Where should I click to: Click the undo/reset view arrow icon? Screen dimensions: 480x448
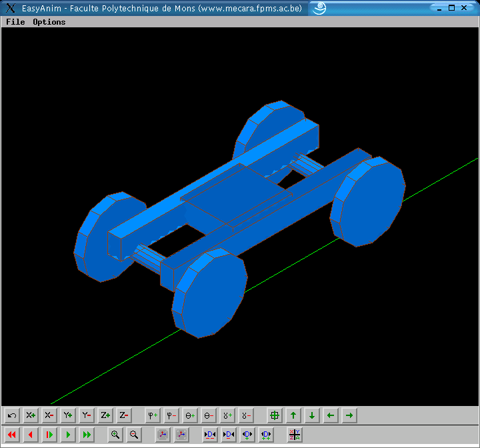(x=12, y=415)
